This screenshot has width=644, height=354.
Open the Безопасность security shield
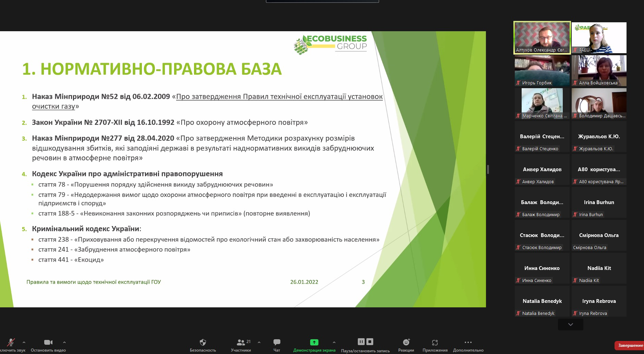point(203,342)
